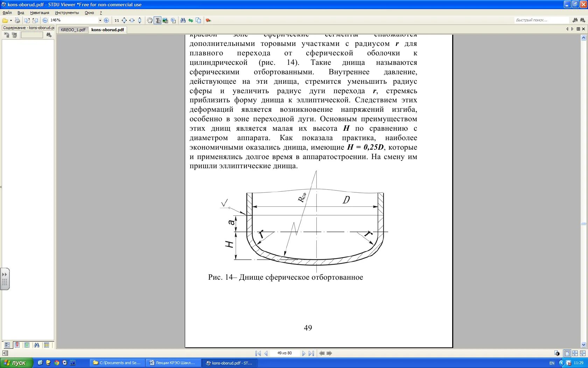588x368 pixels.
Task: Fit the page to window height
Action: click(140, 20)
